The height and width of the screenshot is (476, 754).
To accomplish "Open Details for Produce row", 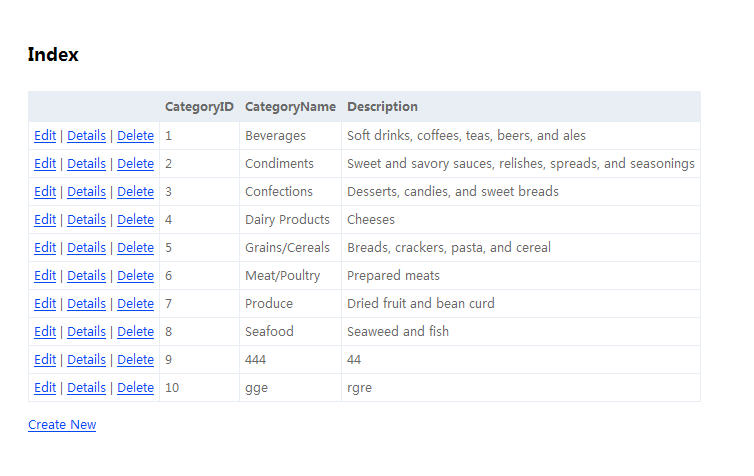I will pos(86,303).
